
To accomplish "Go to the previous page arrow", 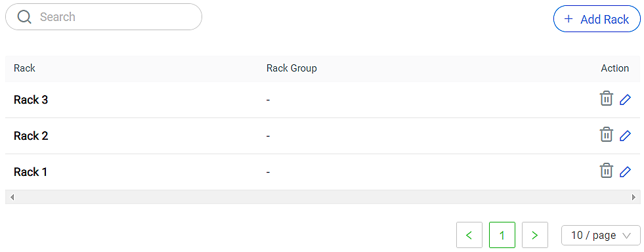I will click(469, 235).
